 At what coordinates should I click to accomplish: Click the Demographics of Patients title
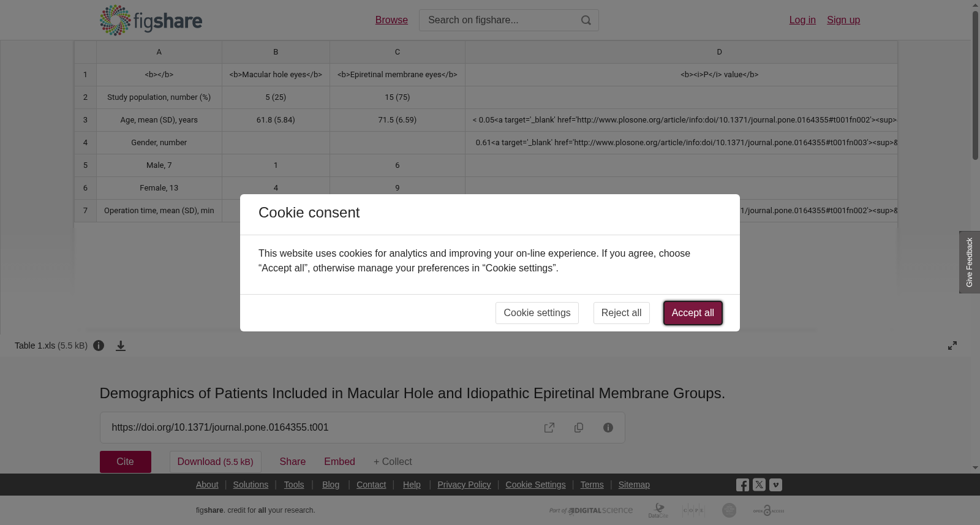[412, 393]
